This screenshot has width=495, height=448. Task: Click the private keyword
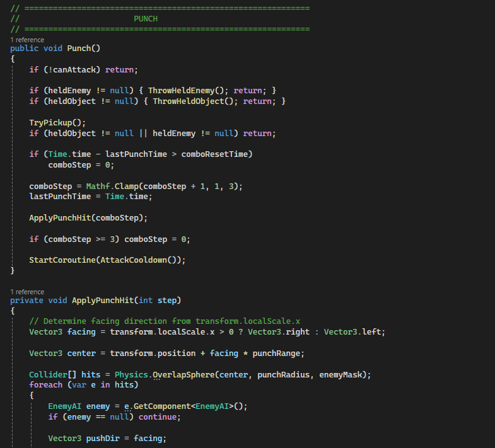coord(27,301)
